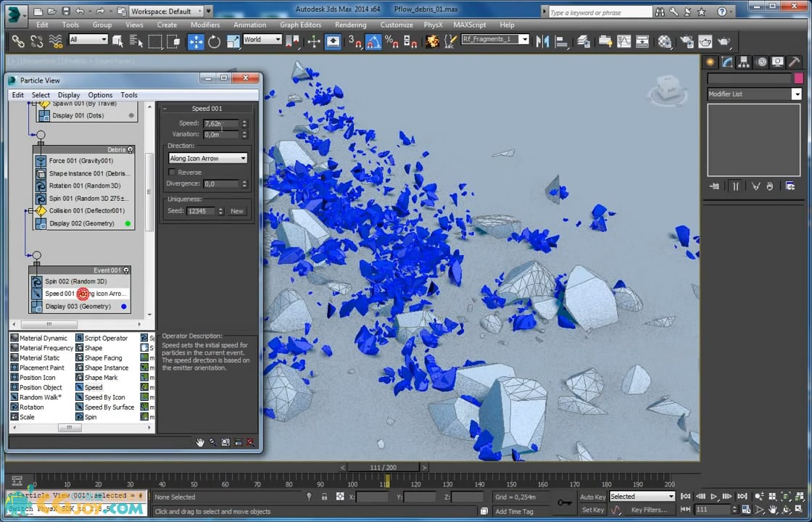
Task: Toggle Auto Key mode
Action: 593,497
